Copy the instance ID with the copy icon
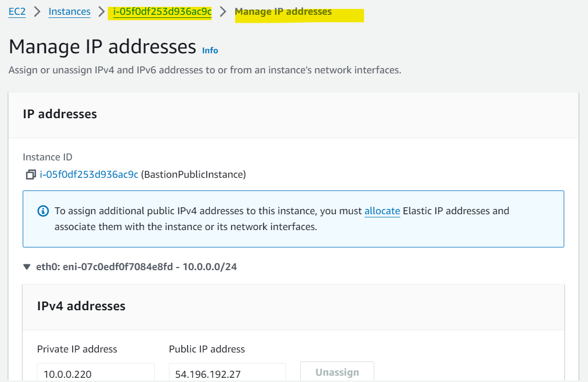Screen dimensions: 588x382 tap(31, 174)
